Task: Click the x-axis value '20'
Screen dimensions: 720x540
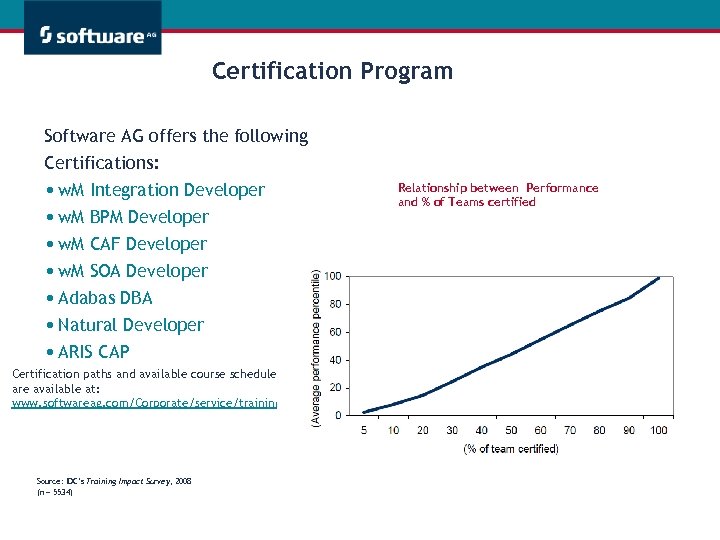Action: [422, 430]
